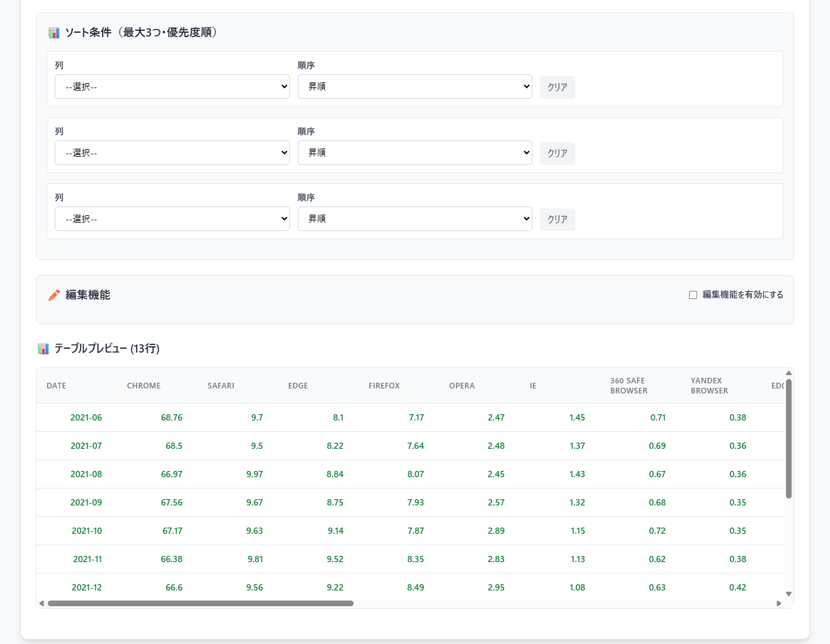Expand the third 順序 order dropdown
This screenshot has width=830, height=644.
(x=415, y=219)
